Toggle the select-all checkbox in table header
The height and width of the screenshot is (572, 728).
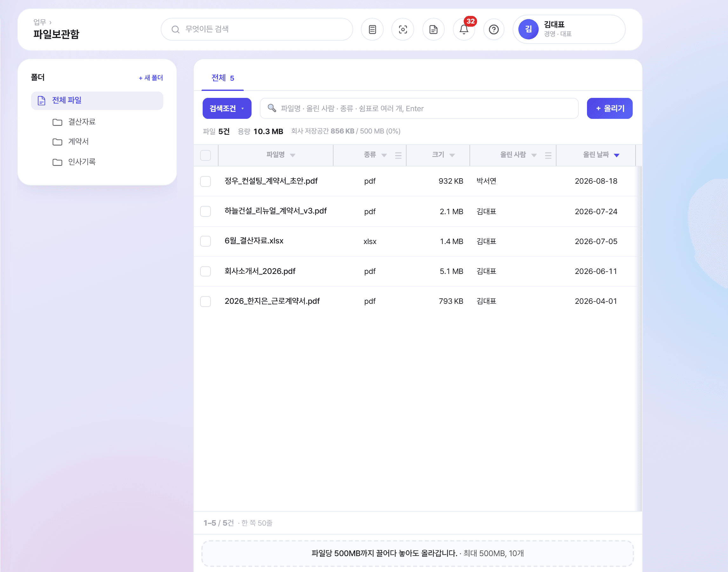point(205,155)
